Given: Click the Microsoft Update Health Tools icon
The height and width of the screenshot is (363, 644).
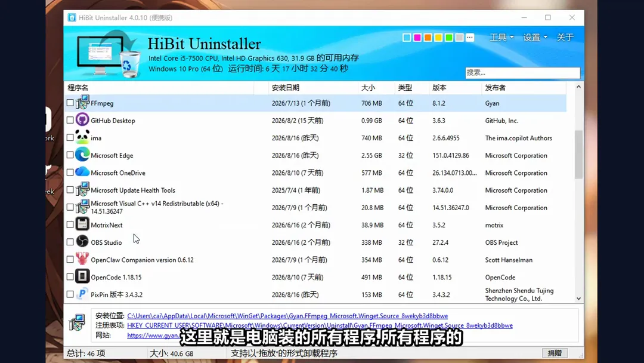Looking at the screenshot, I should (82, 189).
